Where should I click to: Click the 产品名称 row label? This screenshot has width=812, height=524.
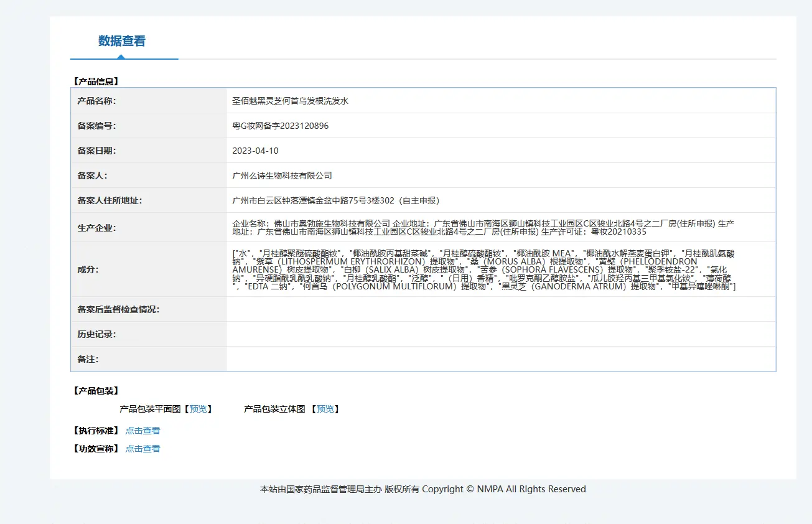coord(96,101)
